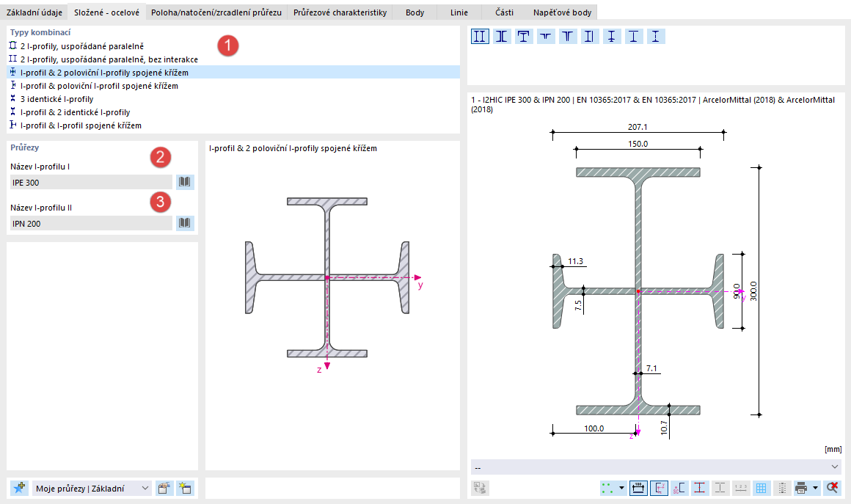Toggle red stress points on I-section

[x=700, y=488]
